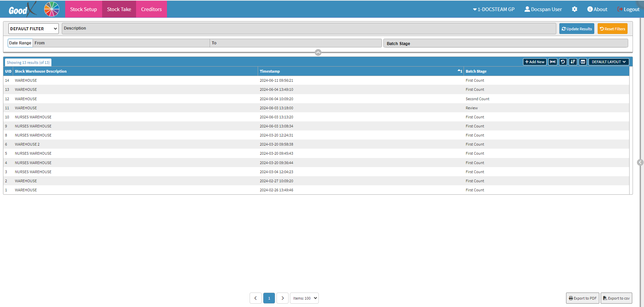Click the fit column widths icon

552,62
